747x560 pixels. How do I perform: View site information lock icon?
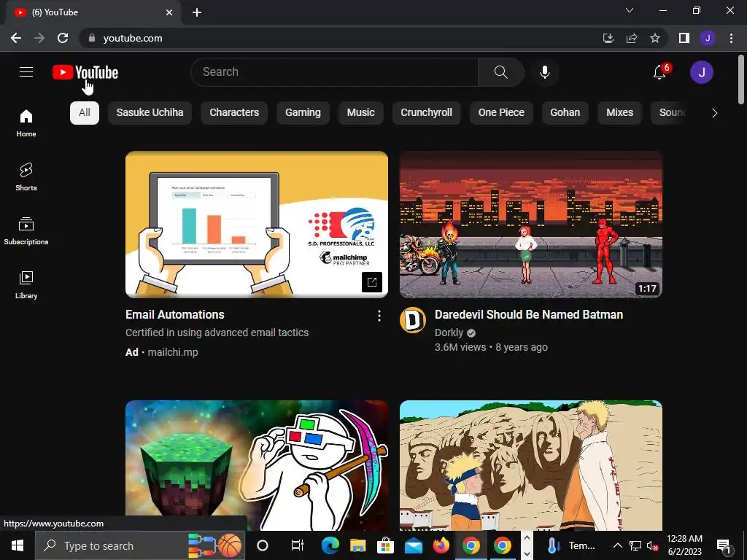coord(92,38)
